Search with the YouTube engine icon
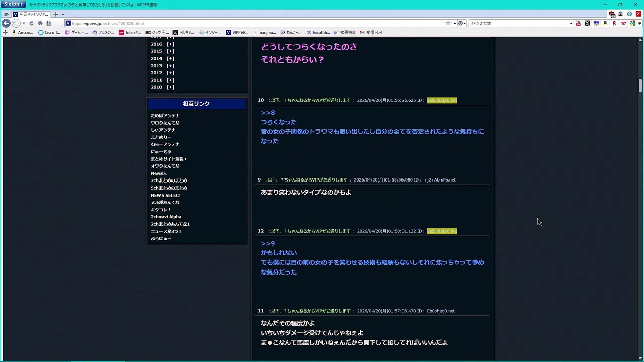The width and height of the screenshot is (644, 362). coord(578,23)
